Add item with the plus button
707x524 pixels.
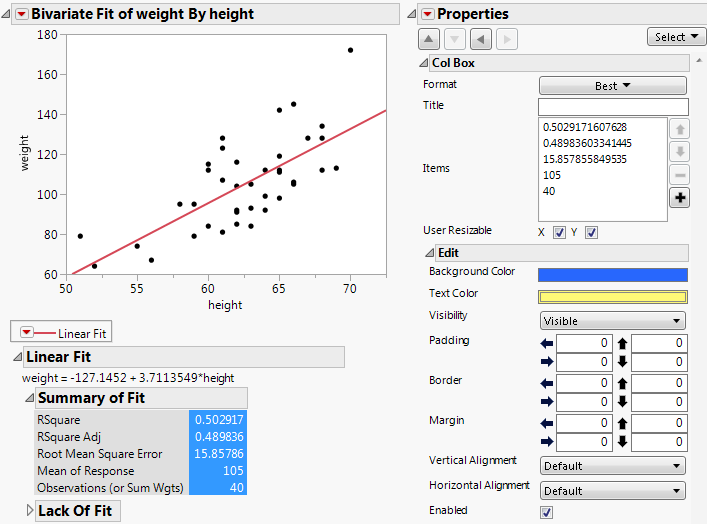tap(679, 198)
